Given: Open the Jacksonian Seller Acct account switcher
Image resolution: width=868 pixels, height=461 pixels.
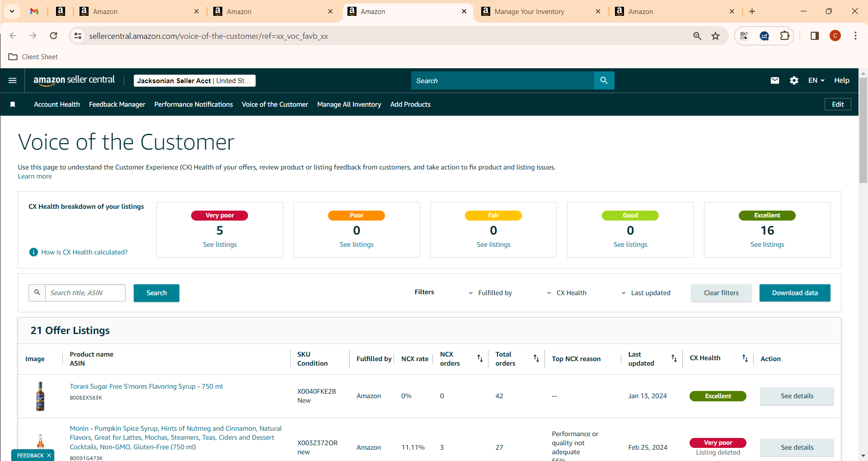Looking at the screenshot, I should [x=195, y=80].
